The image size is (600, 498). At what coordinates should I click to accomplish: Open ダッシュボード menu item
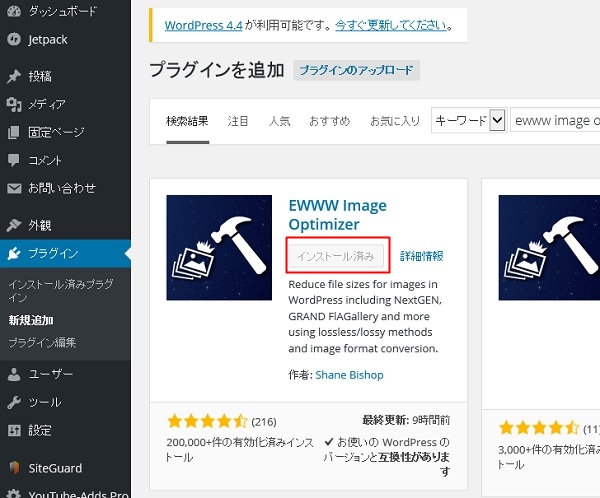[x=65, y=11]
